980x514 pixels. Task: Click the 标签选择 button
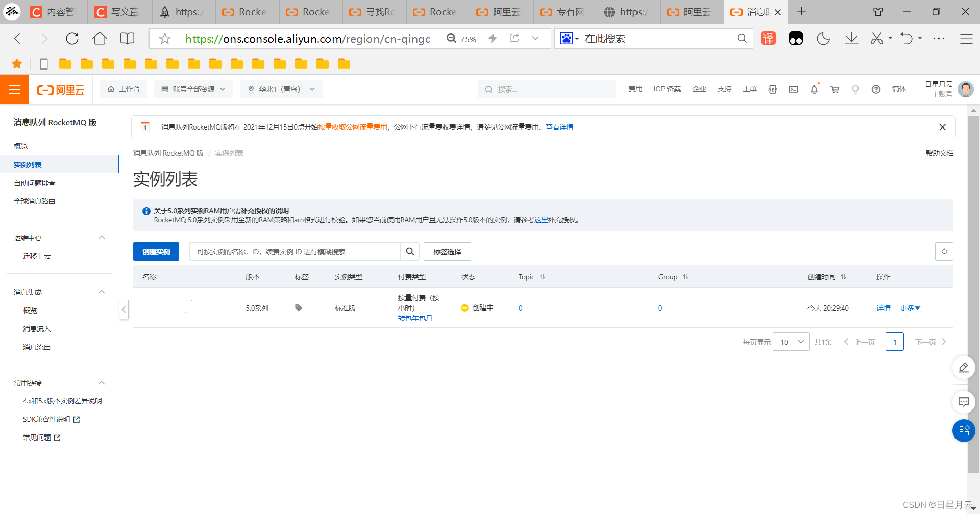point(447,251)
